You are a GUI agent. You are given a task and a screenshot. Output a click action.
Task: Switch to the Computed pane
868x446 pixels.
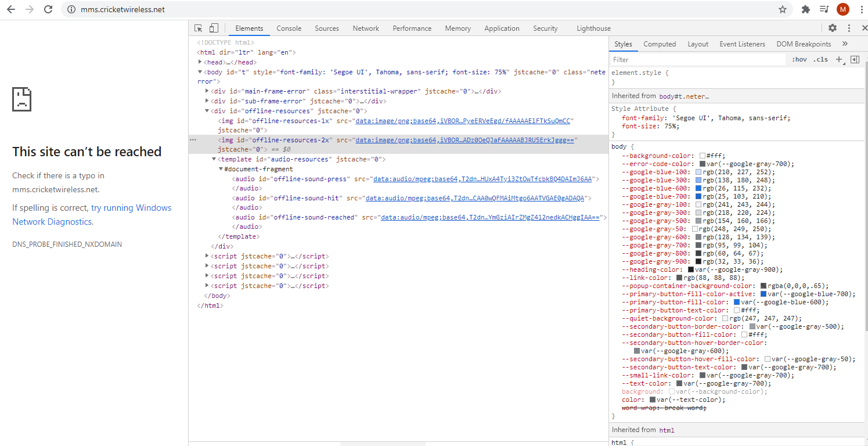click(660, 44)
